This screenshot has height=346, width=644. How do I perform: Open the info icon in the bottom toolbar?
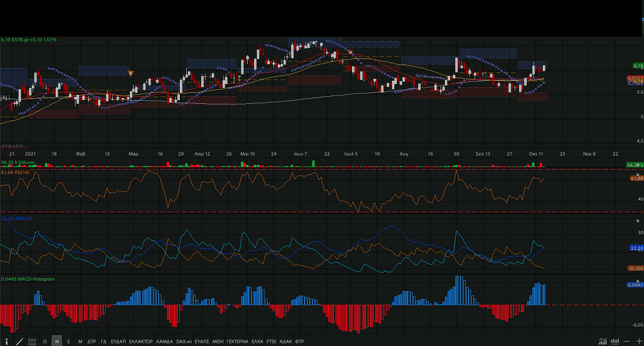coord(6,342)
